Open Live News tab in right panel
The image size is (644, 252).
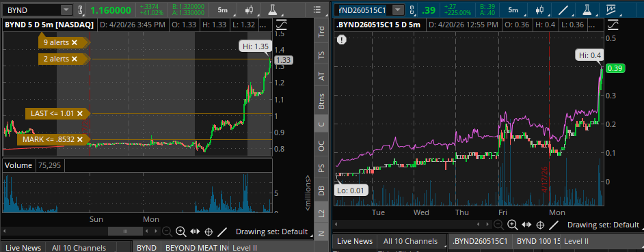(x=355, y=241)
